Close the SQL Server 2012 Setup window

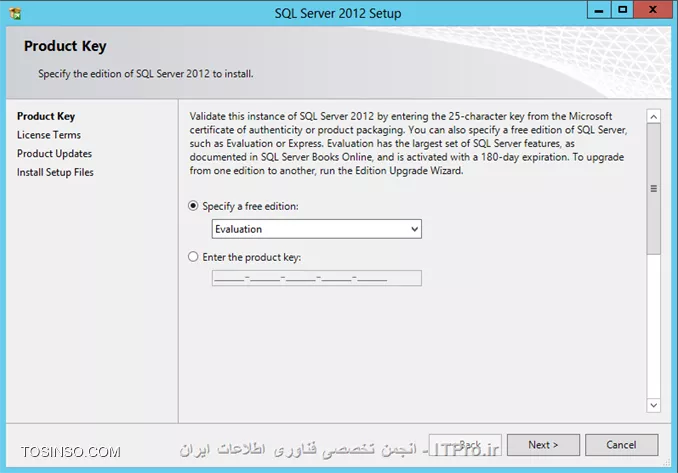pos(653,10)
